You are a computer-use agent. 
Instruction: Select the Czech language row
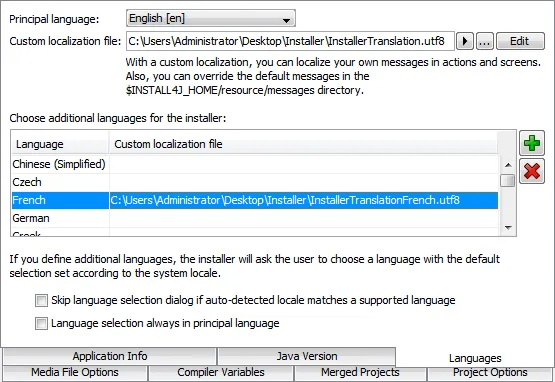pyautogui.click(x=255, y=182)
